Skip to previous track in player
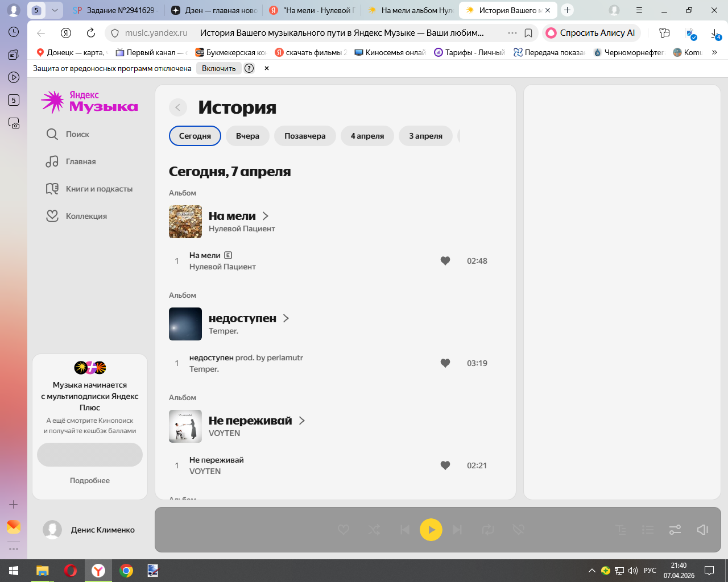The height and width of the screenshot is (582, 728). [405, 530]
